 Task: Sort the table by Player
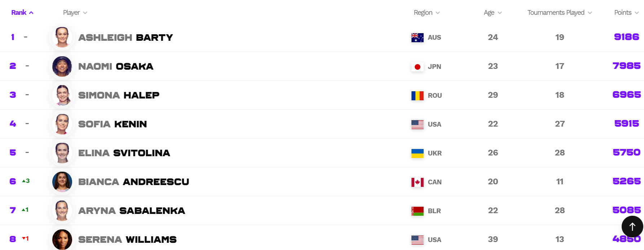click(75, 13)
